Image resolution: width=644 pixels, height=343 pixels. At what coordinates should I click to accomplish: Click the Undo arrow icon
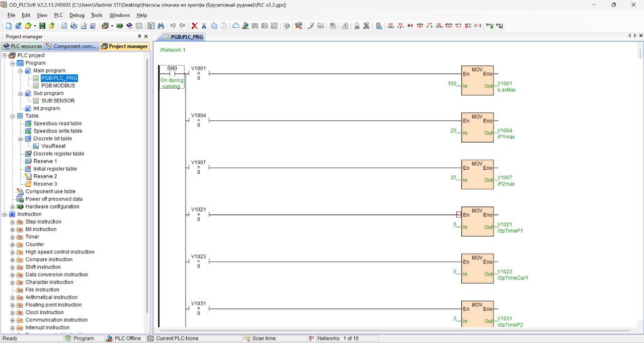coord(173,26)
